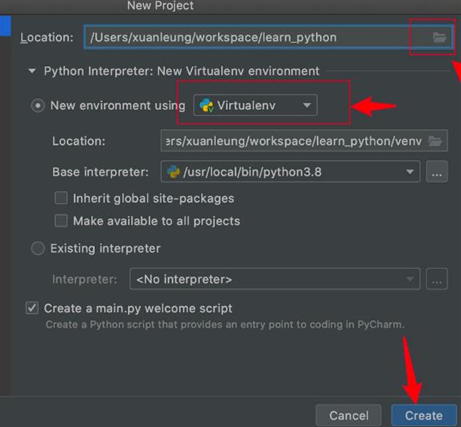Open Base interpreter ellipsis browse button

click(x=437, y=172)
